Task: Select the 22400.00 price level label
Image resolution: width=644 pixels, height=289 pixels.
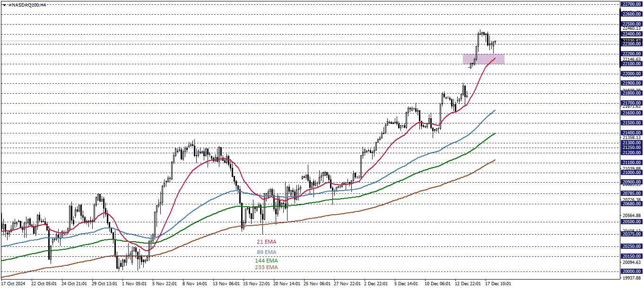Action: tap(632, 34)
